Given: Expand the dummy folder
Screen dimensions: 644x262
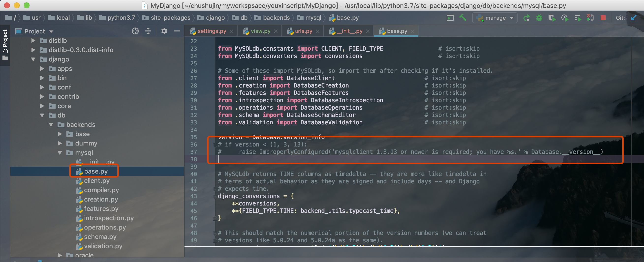Looking at the screenshot, I should point(60,143).
